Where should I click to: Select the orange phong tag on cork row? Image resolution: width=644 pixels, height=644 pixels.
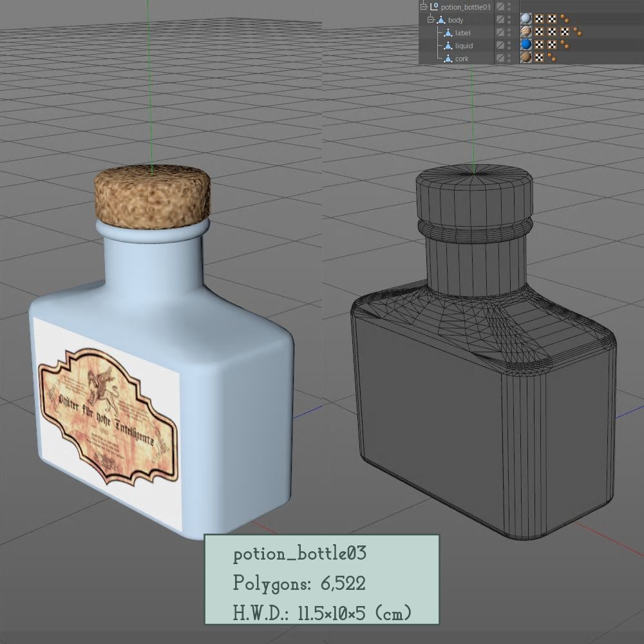552,57
